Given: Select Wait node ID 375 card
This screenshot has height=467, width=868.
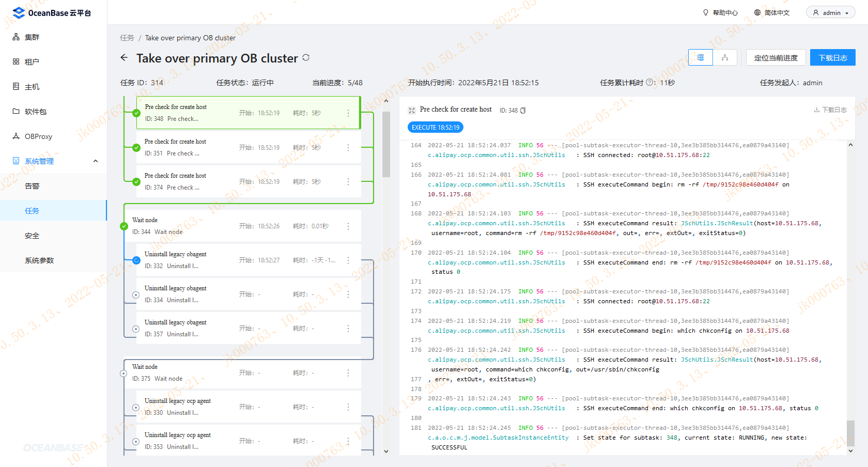Looking at the screenshot, I should click(x=242, y=372).
